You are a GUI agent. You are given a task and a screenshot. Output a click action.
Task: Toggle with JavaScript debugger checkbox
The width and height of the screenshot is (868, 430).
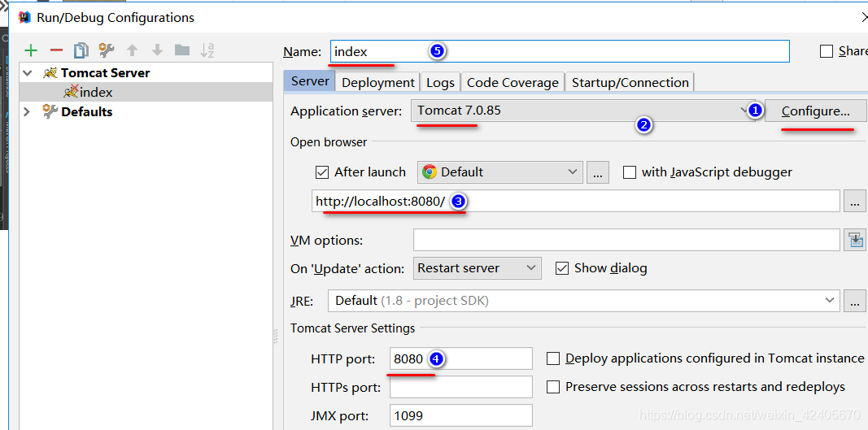click(630, 172)
